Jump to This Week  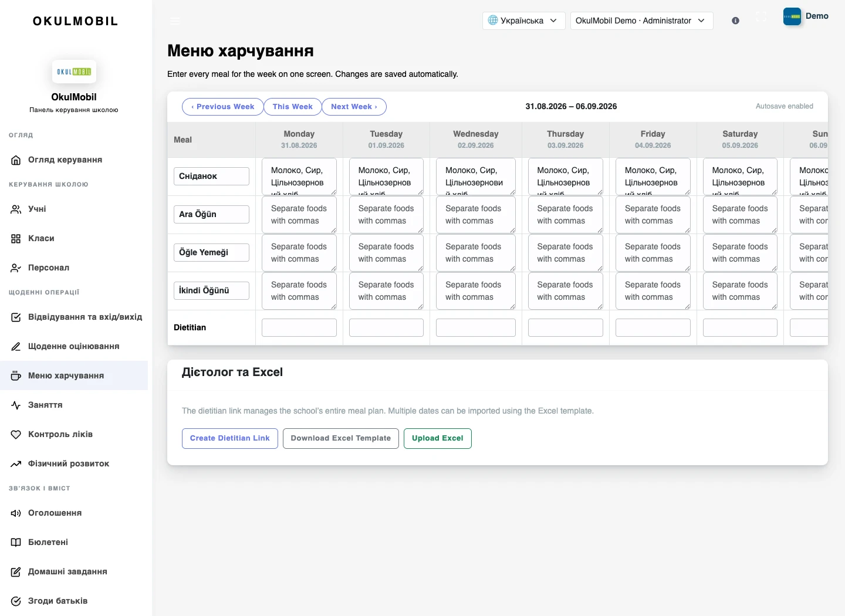(x=293, y=107)
